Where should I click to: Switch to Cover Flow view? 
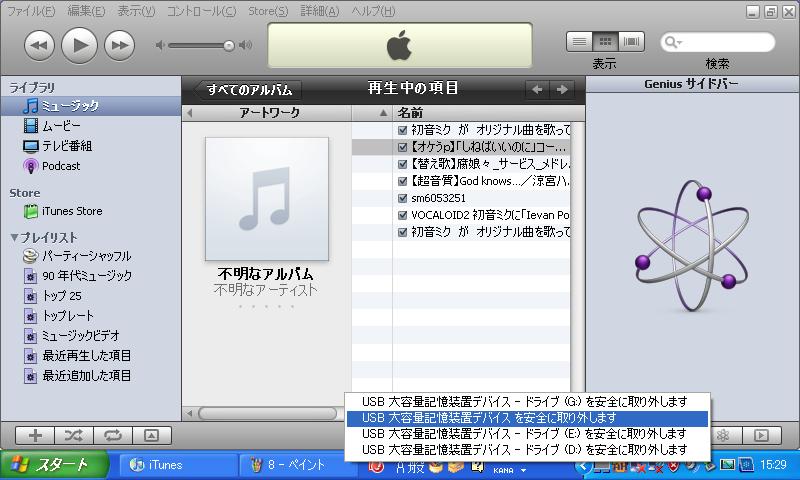pos(631,42)
